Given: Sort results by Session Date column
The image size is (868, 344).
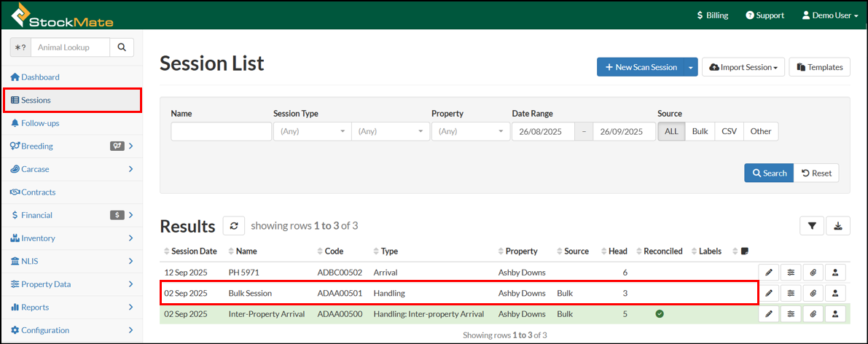Looking at the screenshot, I should (194, 251).
